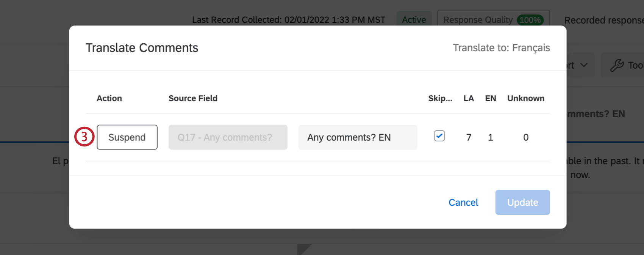Image resolution: width=644 pixels, height=255 pixels.
Task: Click the green 100% quality badge
Action: [530, 20]
